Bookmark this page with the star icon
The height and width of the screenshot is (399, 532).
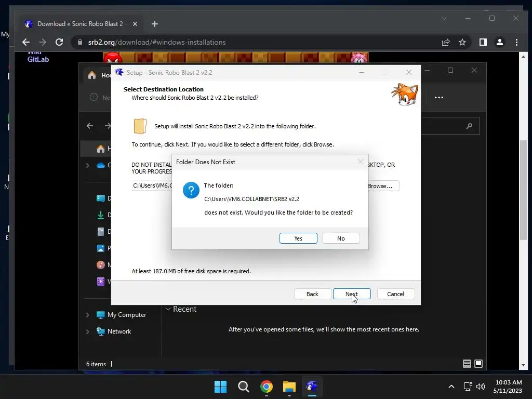[x=462, y=42]
